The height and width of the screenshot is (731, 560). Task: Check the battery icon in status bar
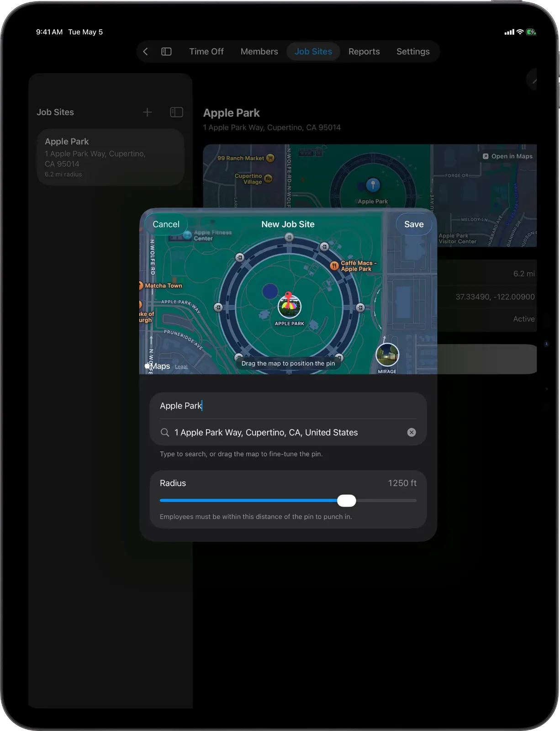coord(531,32)
